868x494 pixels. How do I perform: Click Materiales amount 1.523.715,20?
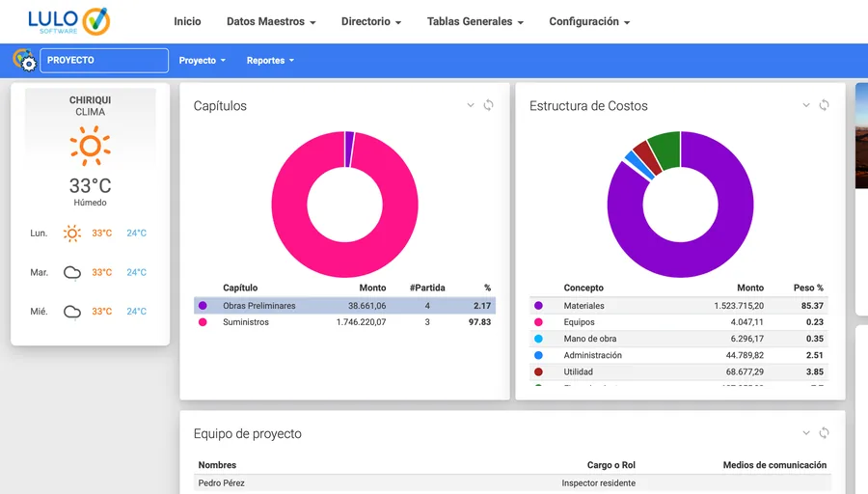coord(739,306)
